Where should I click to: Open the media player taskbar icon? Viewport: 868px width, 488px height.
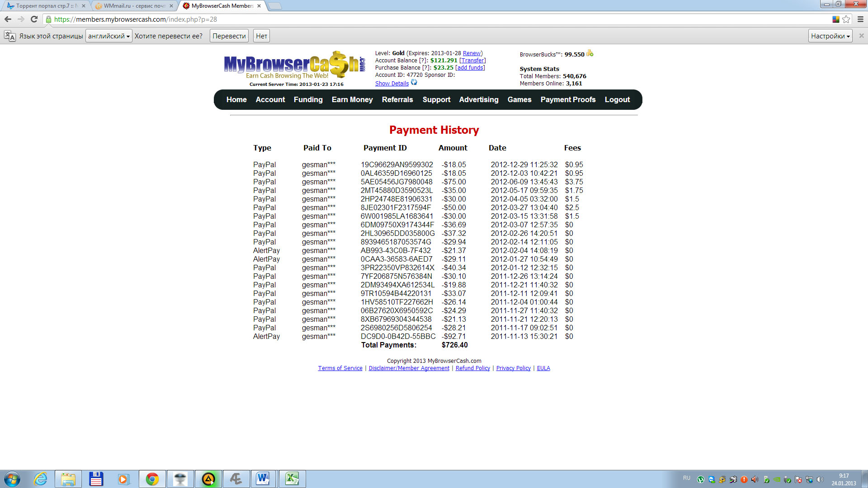124,479
